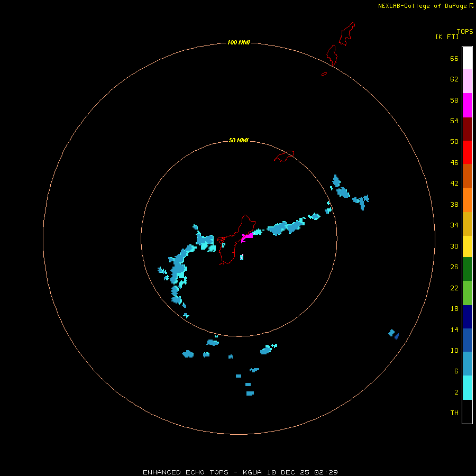Click the red Guam island outline

(x=236, y=240)
